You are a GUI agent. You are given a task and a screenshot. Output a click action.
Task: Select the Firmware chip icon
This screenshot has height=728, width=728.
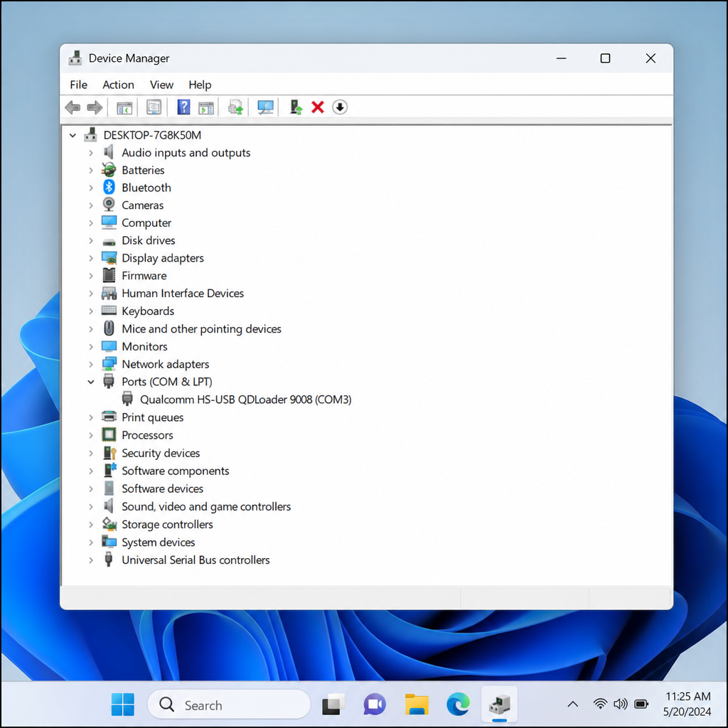click(109, 275)
